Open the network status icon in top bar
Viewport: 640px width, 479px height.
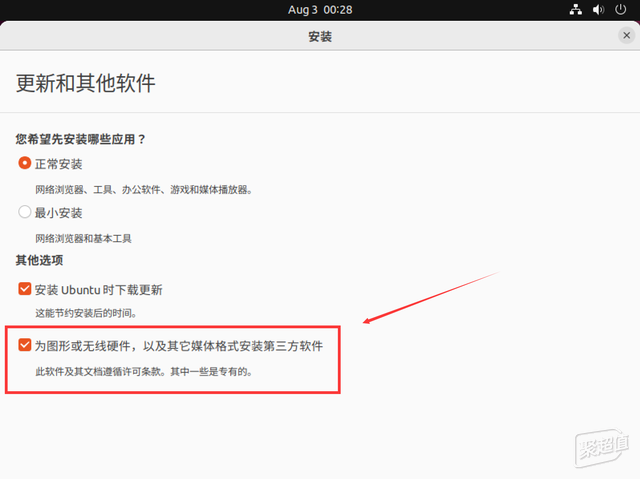pyautogui.click(x=576, y=9)
